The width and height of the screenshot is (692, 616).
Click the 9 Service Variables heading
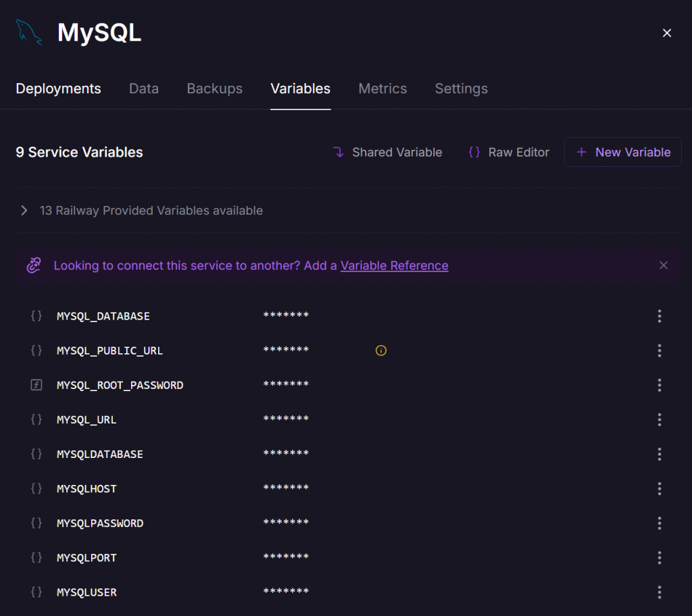(80, 152)
